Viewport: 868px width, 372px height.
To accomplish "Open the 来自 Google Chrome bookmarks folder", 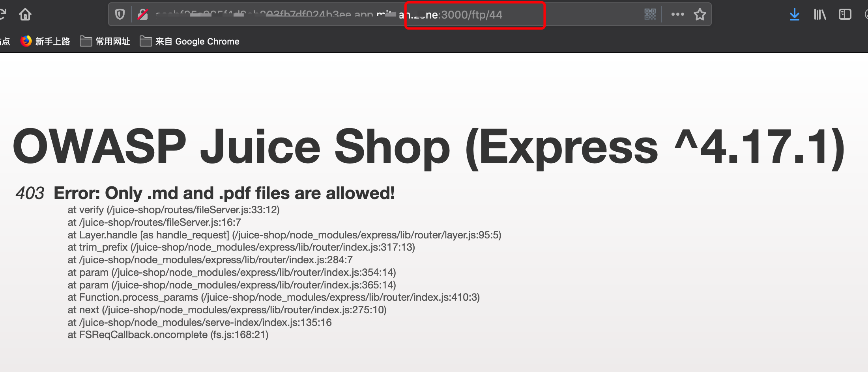I will coord(190,41).
